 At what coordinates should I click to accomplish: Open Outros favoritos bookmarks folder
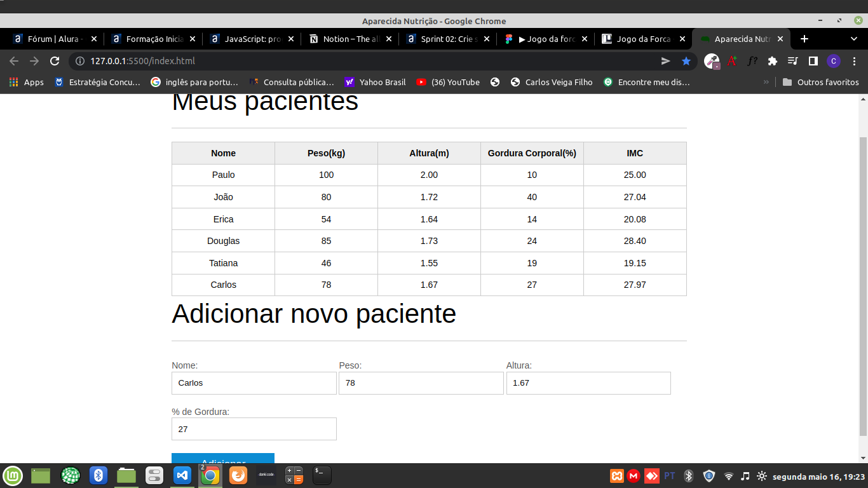coord(820,82)
